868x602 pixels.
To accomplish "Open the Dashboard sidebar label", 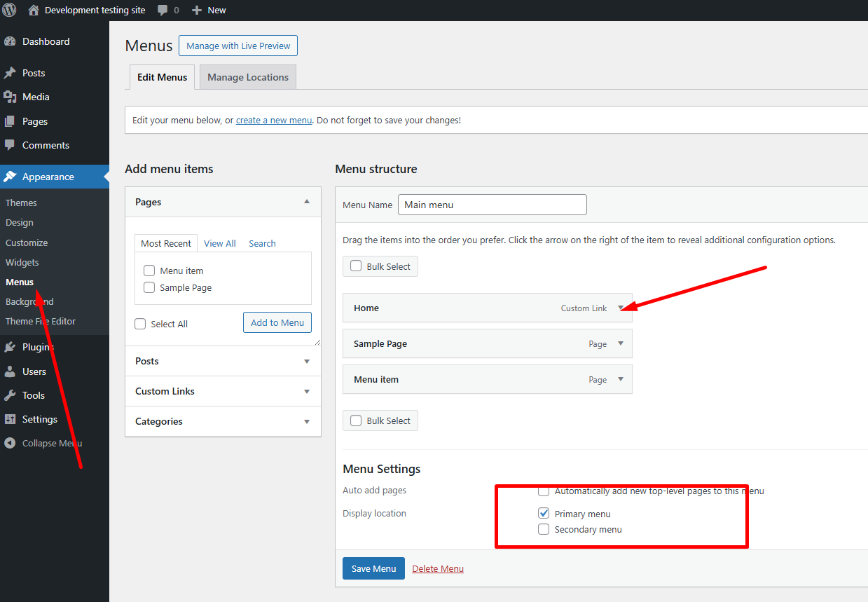I will [x=46, y=41].
